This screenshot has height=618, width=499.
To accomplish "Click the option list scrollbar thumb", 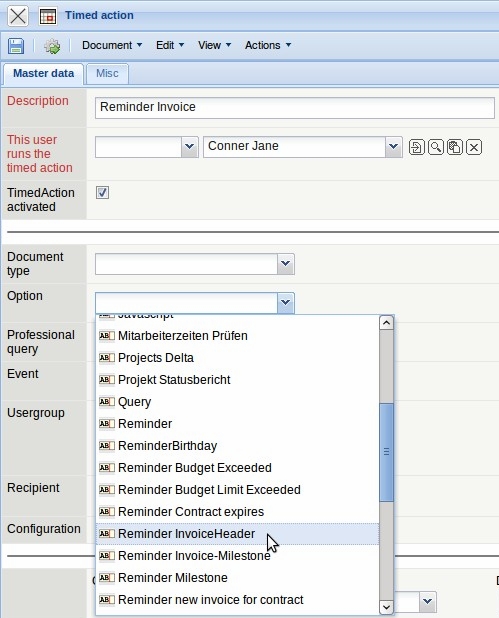I will point(386,452).
